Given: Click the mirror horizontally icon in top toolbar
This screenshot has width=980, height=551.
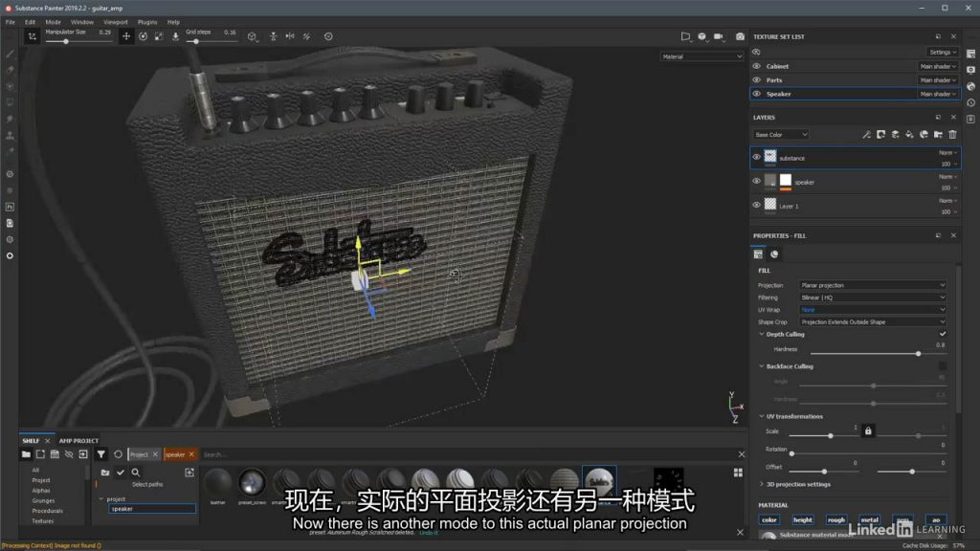Looking at the screenshot, I should (290, 36).
